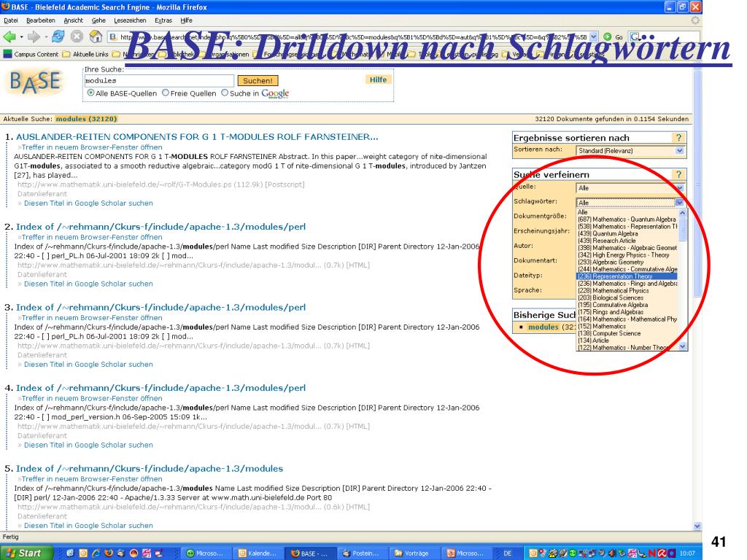Select the 'Alle BASE-Quellen' radio button
747x560 pixels.
click(x=90, y=93)
